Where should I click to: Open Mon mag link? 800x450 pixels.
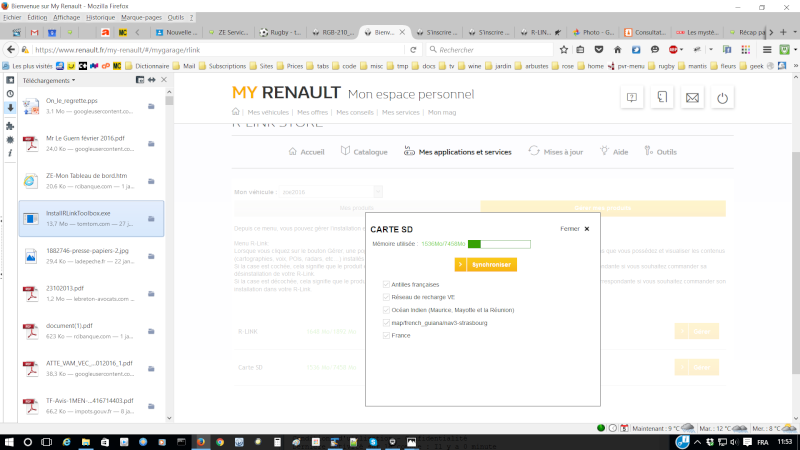point(442,112)
